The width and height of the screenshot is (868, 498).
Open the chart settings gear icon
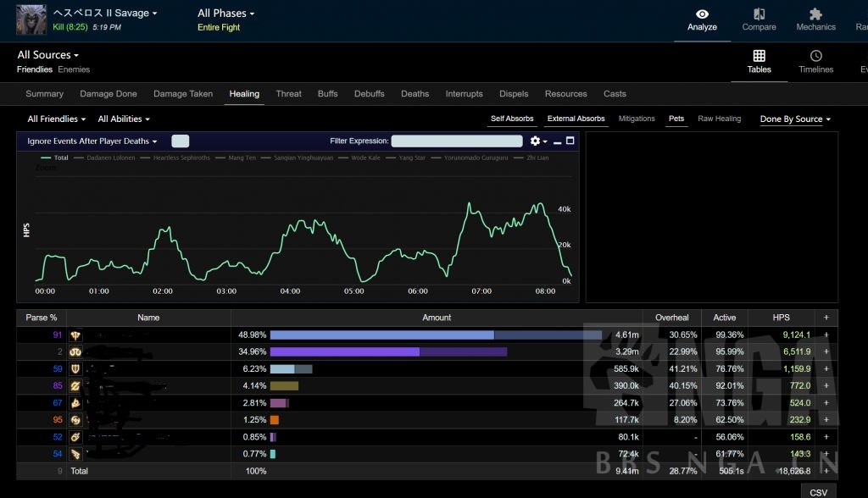(536, 141)
